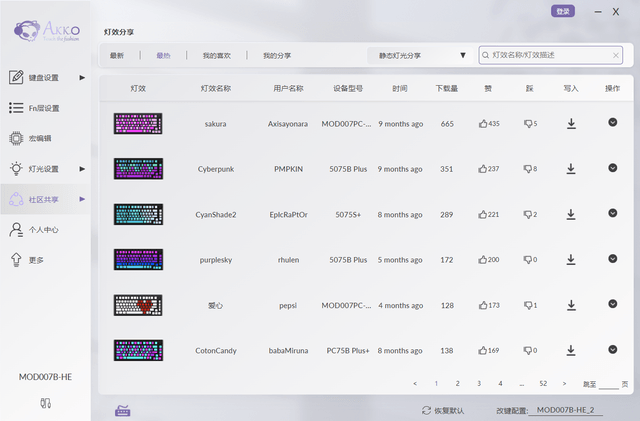Go to page 3
Screen dimensions: 640x421
click(x=479, y=383)
